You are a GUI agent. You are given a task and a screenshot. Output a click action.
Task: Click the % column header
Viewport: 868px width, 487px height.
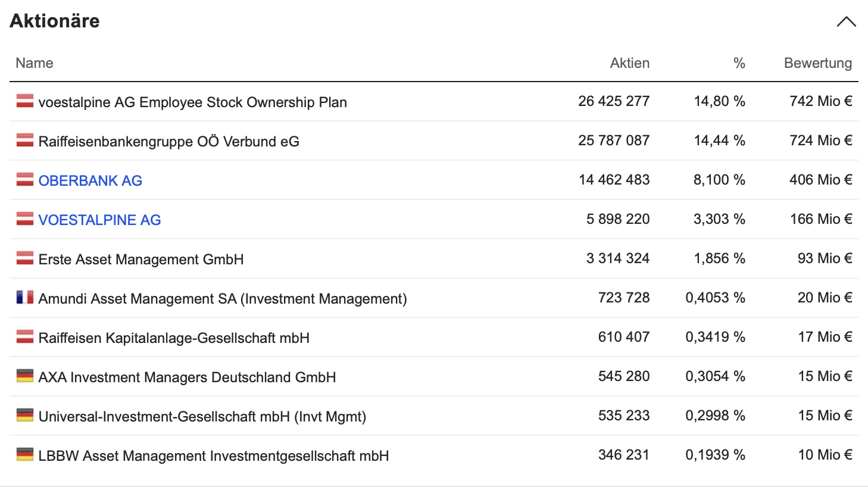pos(739,63)
